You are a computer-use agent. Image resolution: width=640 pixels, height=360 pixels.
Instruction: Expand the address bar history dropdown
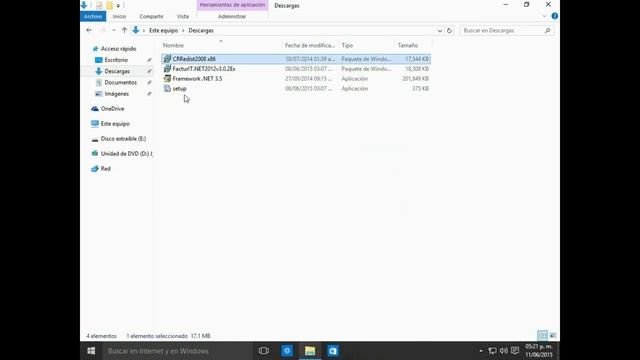pos(439,31)
